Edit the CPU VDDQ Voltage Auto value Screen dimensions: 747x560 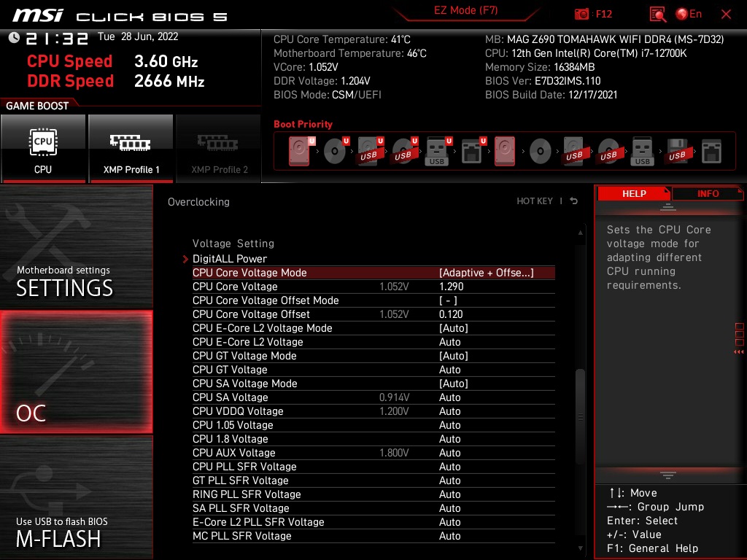449,411
